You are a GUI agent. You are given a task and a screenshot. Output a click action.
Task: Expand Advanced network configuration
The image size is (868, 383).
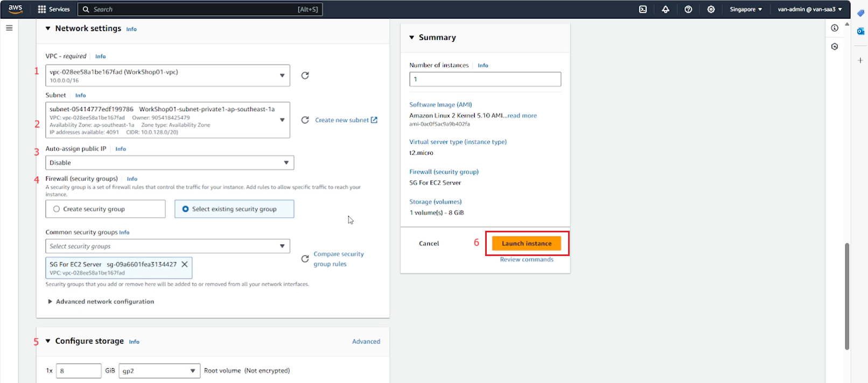pos(101,301)
